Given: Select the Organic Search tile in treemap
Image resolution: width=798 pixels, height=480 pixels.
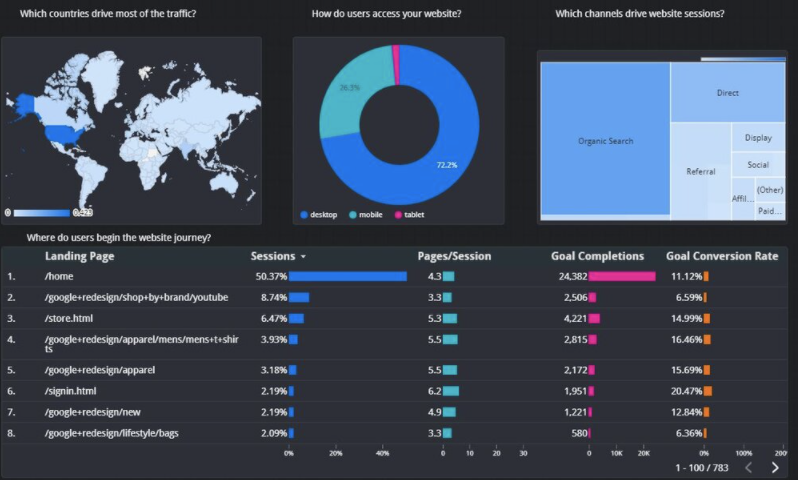Looking at the screenshot, I should (605, 141).
